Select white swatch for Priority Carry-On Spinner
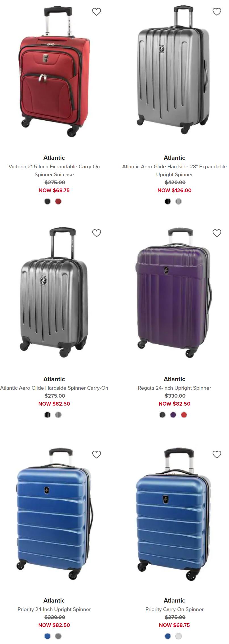 click(x=178, y=636)
